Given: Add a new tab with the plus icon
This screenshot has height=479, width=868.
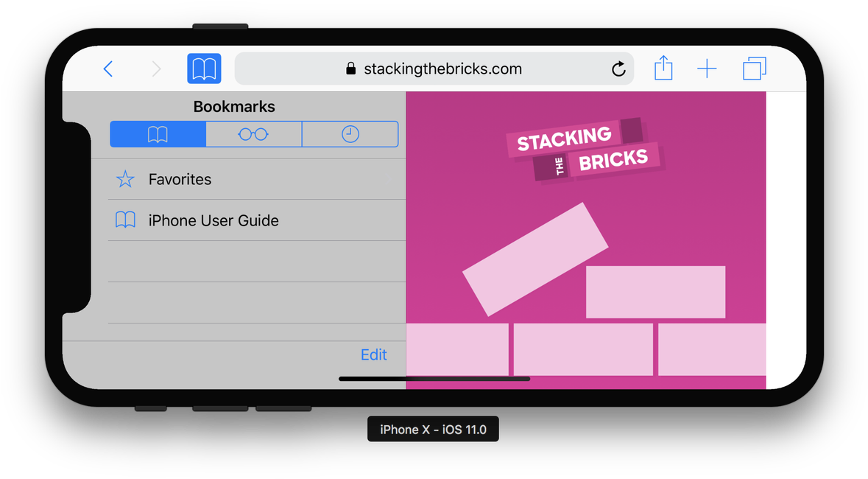Looking at the screenshot, I should 707,69.
